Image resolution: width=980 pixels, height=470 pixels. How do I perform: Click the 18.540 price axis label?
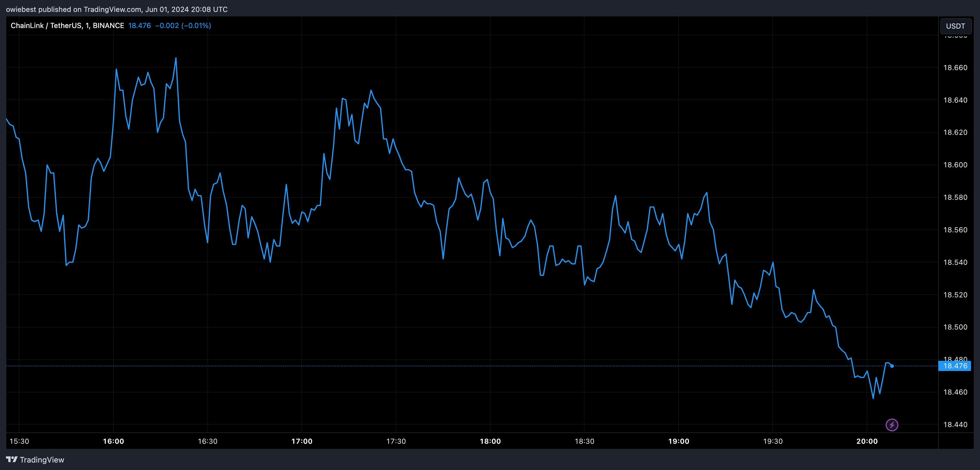tap(955, 262)
